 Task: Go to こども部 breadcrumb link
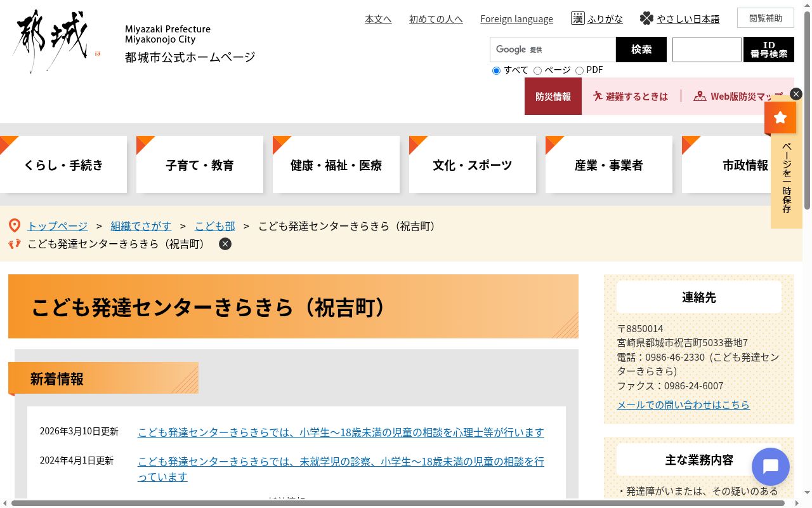coord(214,226)
